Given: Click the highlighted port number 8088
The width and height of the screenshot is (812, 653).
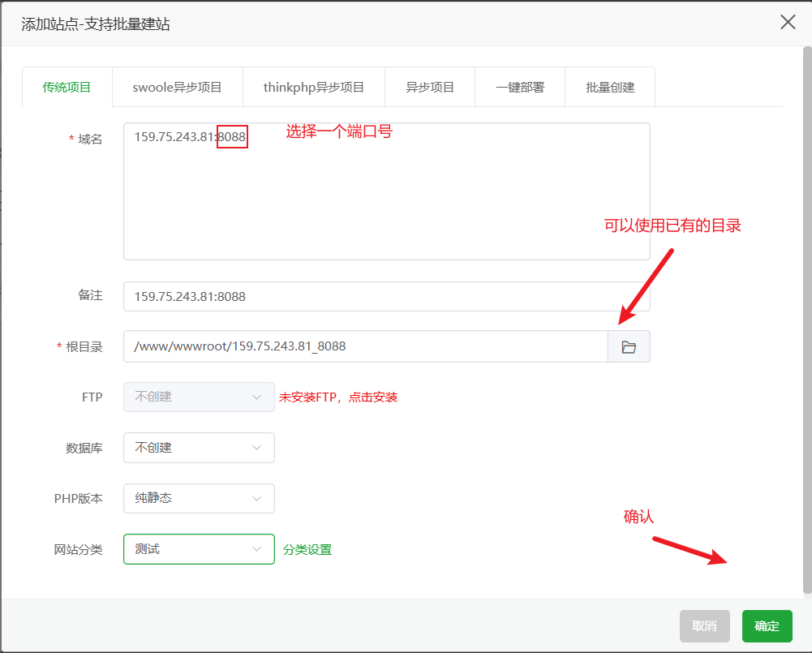Looking at the screenshot, I should 231,137.
